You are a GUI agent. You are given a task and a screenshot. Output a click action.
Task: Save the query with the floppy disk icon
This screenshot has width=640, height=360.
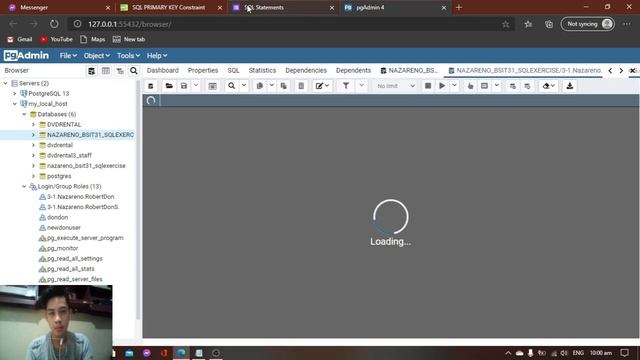point(184,86)
